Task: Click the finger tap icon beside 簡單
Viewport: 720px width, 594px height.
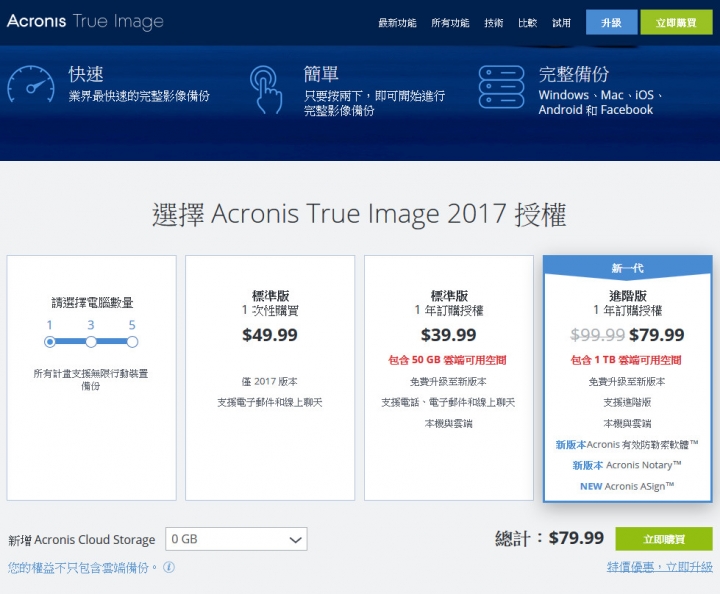Action: [x=266, y=90]
